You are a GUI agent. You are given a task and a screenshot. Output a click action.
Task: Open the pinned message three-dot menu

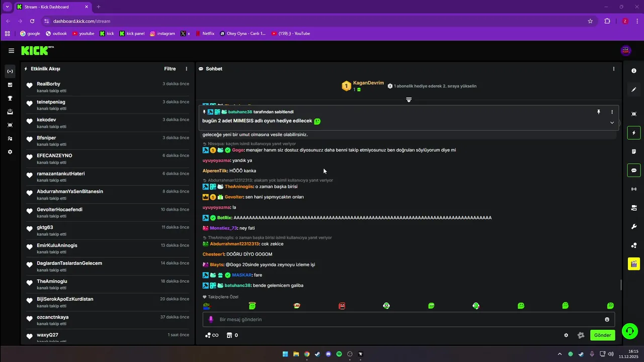tap(612, 112)
